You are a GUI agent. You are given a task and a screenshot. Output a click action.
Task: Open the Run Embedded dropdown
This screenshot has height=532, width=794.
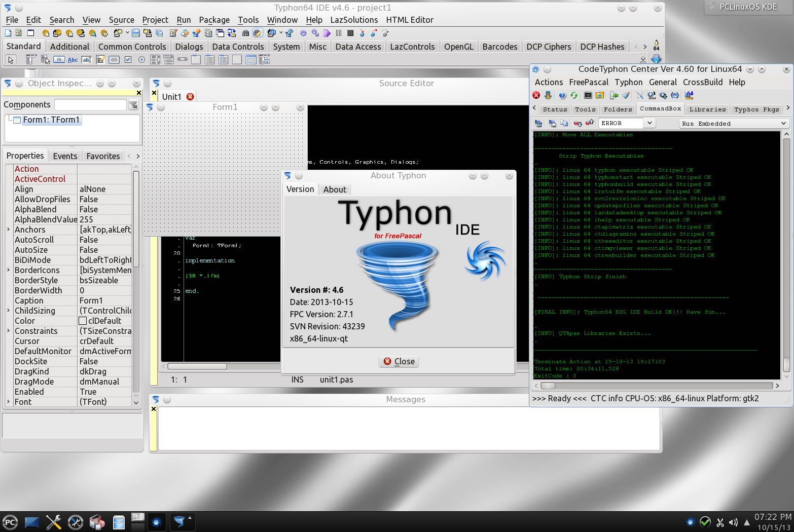click(783, 123)
